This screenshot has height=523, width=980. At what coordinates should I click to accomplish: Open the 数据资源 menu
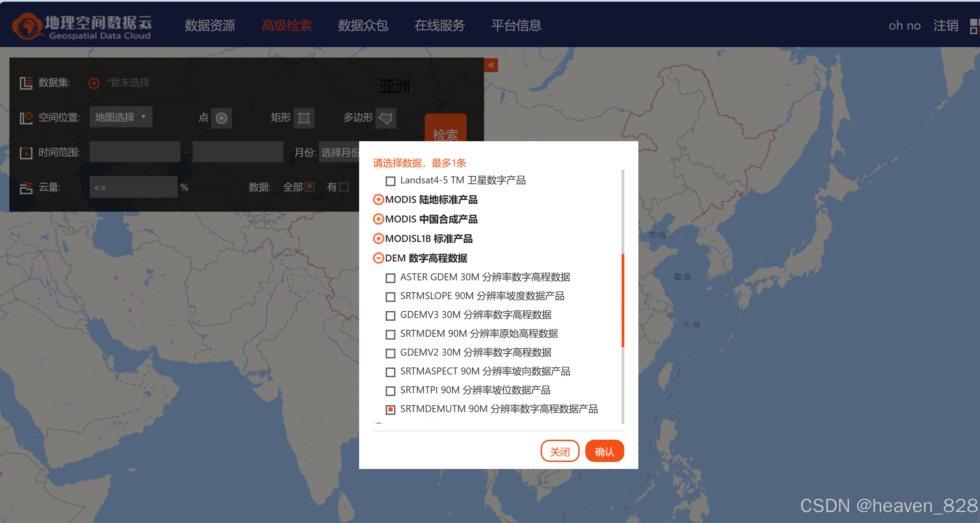click(210, 25)
